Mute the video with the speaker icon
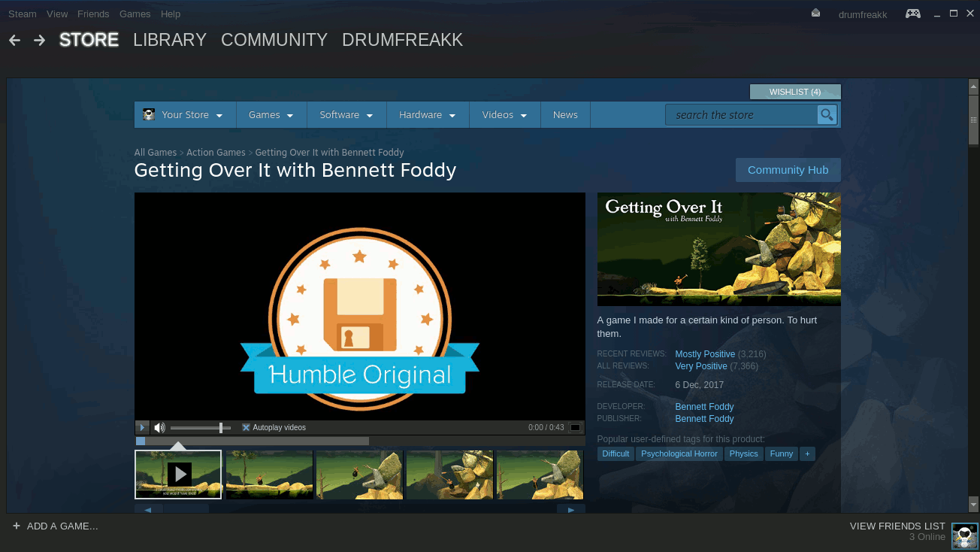 [x=159, y=427]
